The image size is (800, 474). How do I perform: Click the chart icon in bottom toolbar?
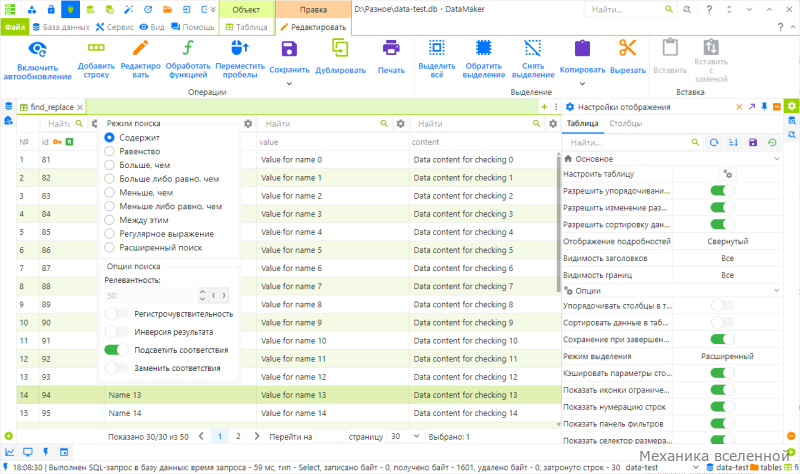click(10, 452)
